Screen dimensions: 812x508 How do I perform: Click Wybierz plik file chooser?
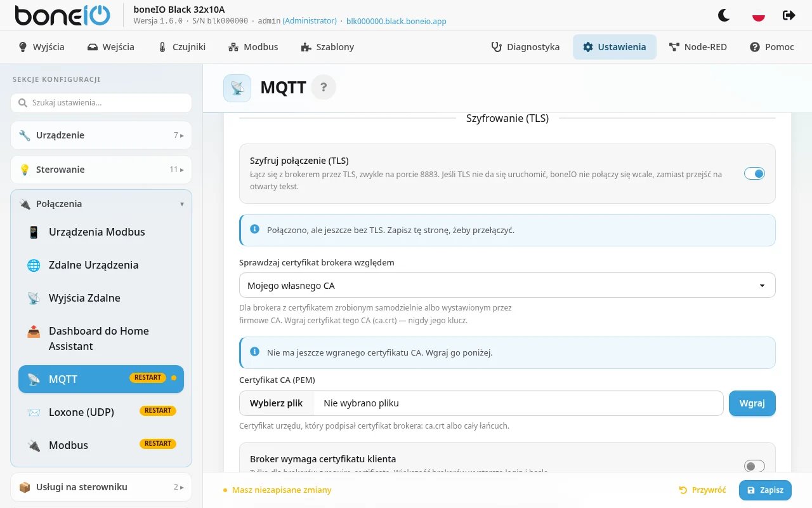(x=276, y=403)
